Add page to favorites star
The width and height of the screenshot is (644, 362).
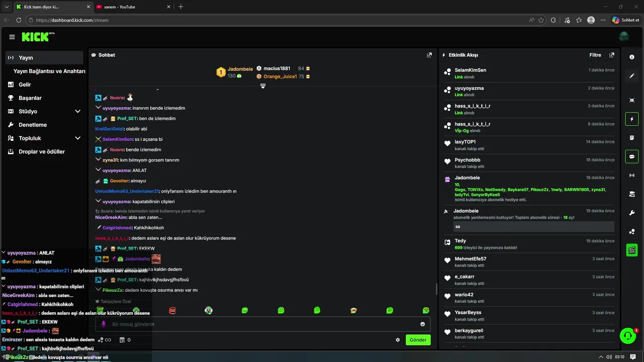tap(541, 20)
